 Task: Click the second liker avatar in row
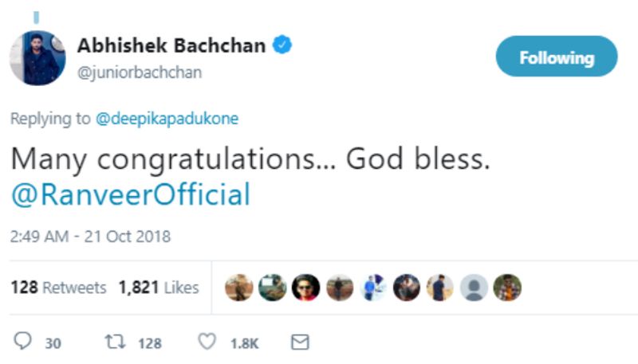coord(273,288)
